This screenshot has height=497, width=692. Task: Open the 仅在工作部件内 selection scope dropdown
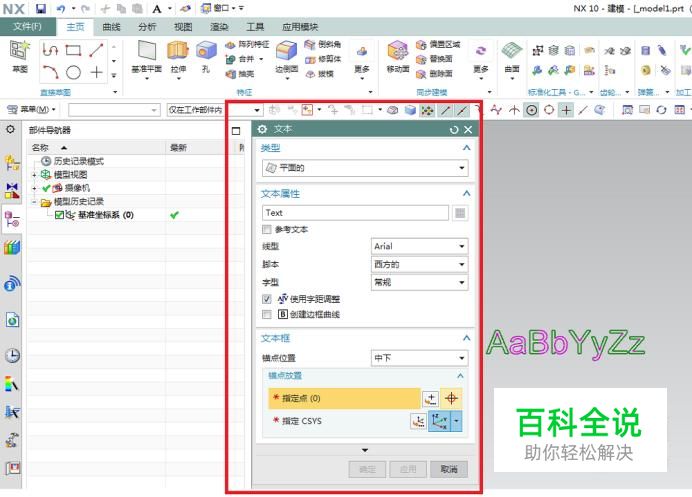214,110
